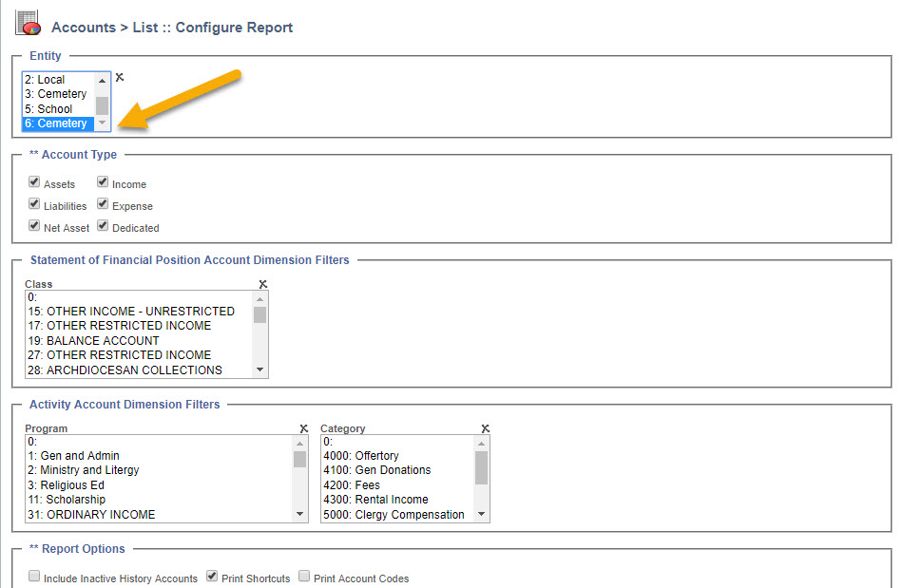The height and width of the screenshot is (588, 903).
Task: Select category '4000: Offertory'
Action: pos(398,456)
